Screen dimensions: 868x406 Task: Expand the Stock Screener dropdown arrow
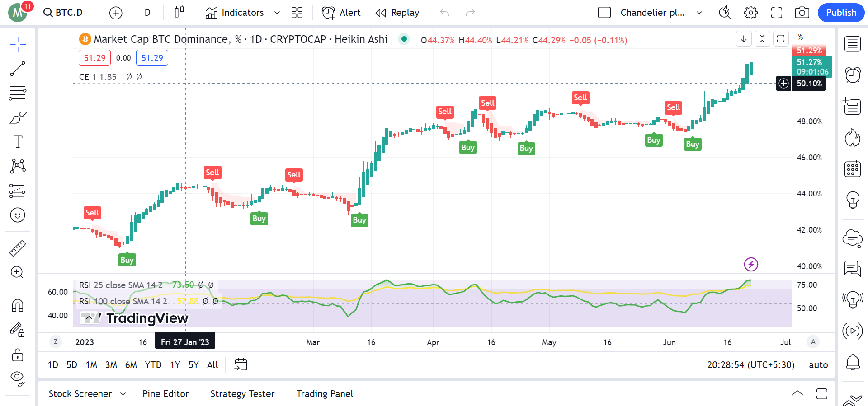123,394
